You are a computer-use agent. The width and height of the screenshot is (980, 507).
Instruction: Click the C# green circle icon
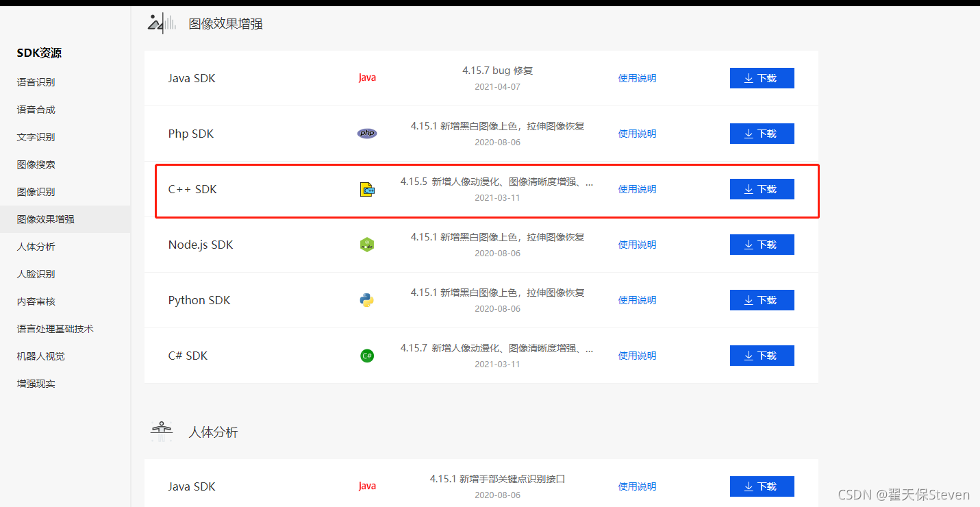click(x=367, y=356)
